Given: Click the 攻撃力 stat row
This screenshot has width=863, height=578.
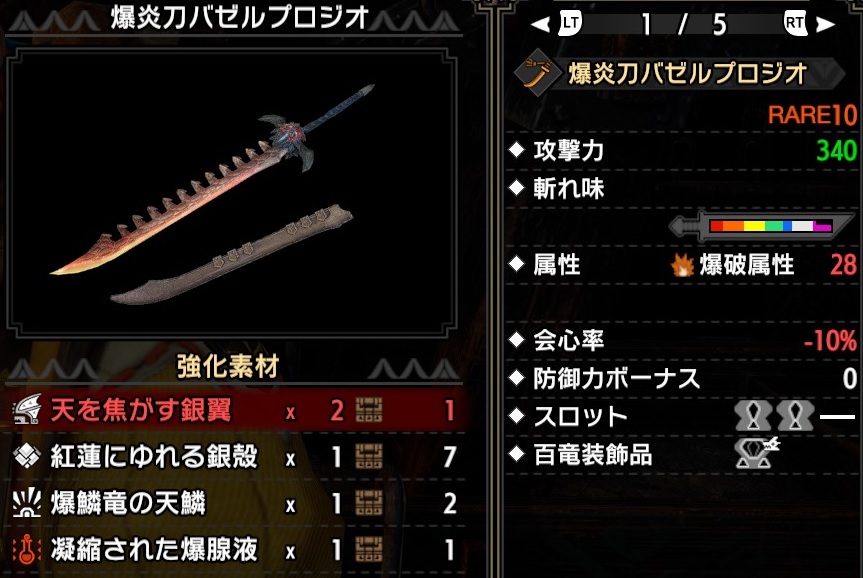Looking at the screenshot, I should point(681,151).
